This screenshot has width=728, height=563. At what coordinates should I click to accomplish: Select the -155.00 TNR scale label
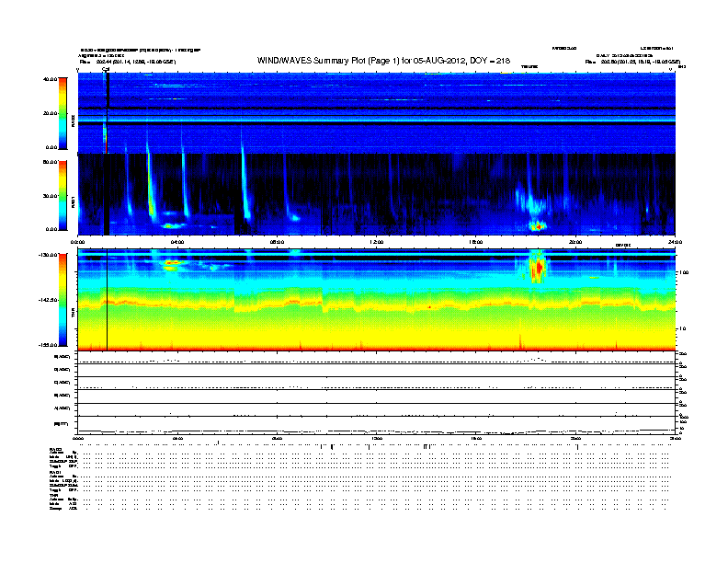pyautogui.click(x=49, y=345)
